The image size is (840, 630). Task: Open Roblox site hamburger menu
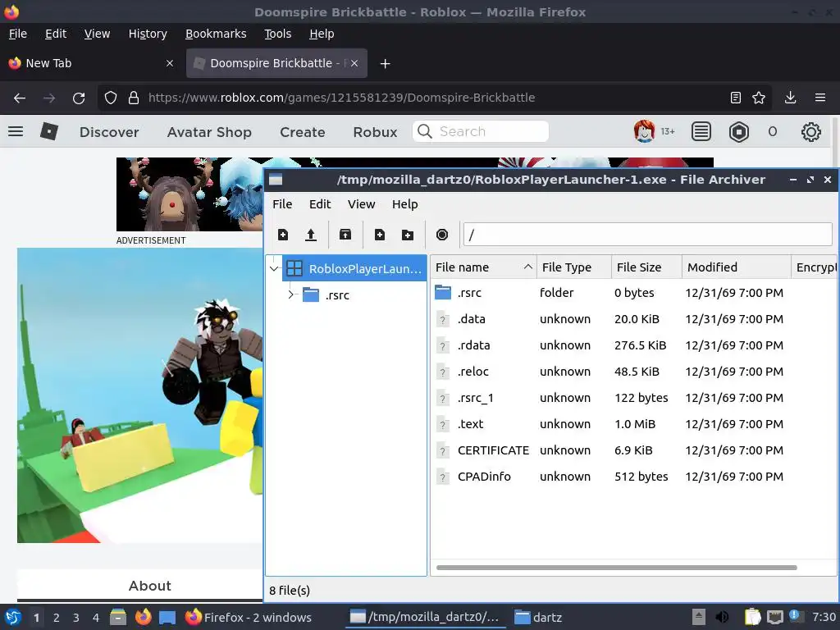tap(16, 131)
